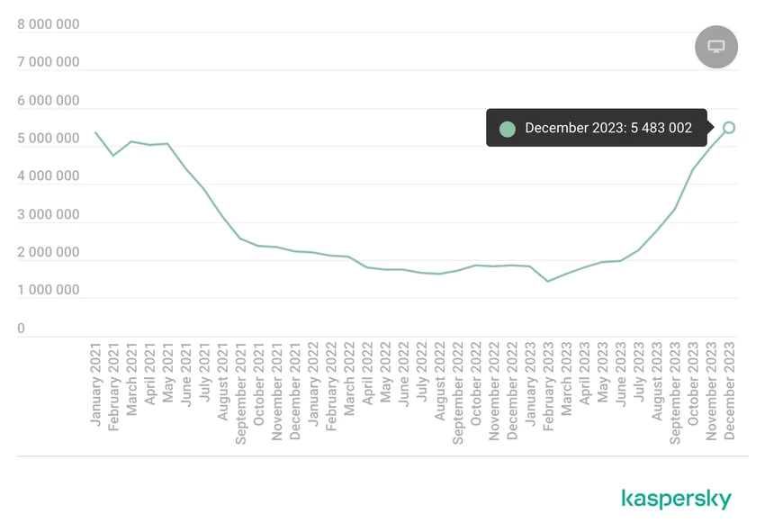
Task: Click the November 2023 axis label
Action: (711, 392)
